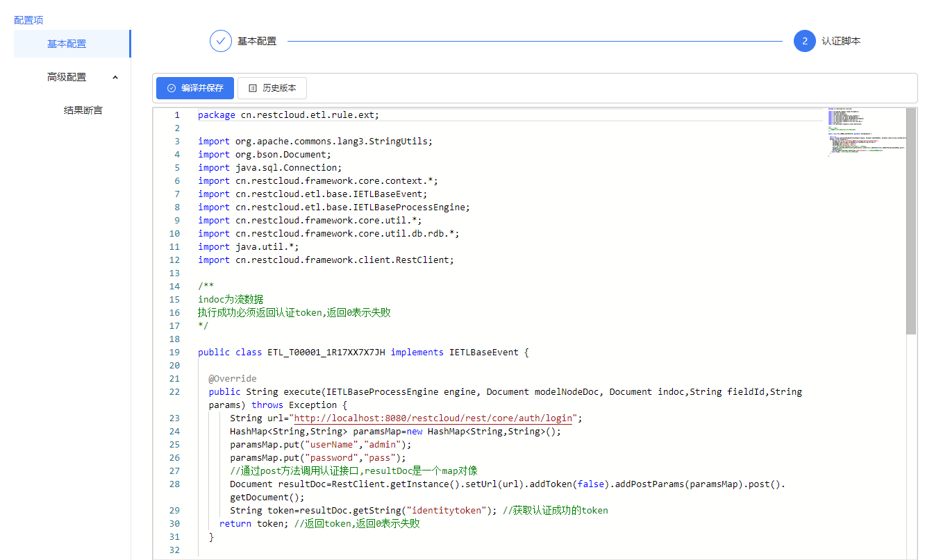Go to the 基本配置 step label
This screenshot has width=925, height=560.
[x=257, y=41]
